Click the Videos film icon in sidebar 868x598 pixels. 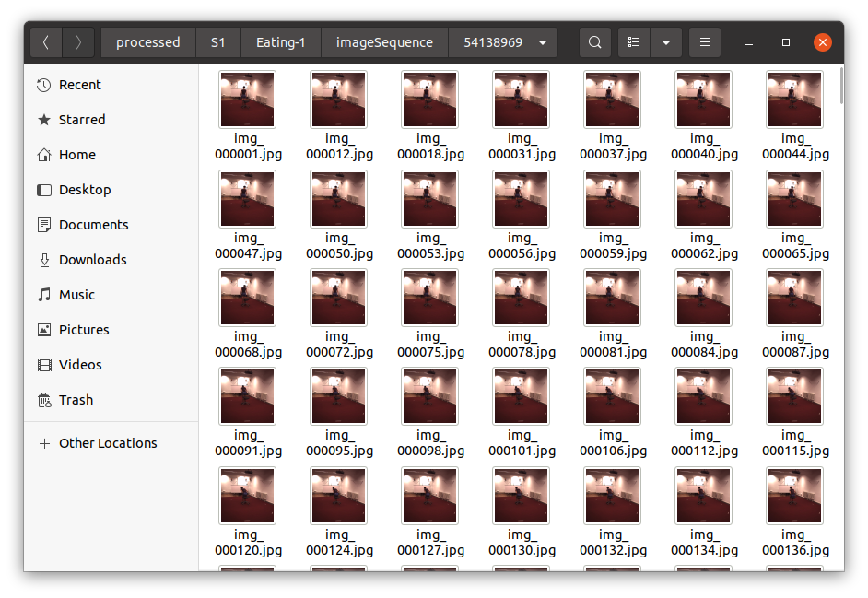pos(44,365)
